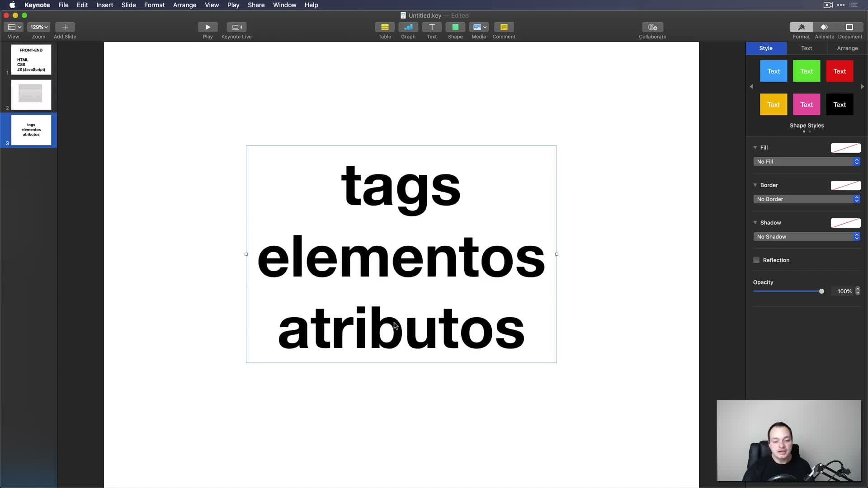Open the Format menu in menu bar
This screenshot has width=868, height=488.
[x=154, y=5]
